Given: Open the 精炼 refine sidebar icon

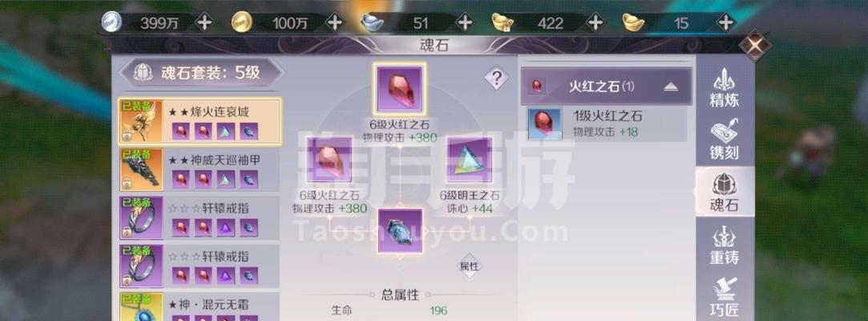Looking at the screenshot, I should 724,89.
